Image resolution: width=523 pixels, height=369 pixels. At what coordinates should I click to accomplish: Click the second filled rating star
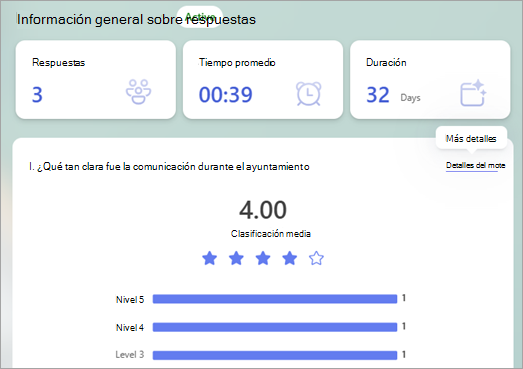click(x=236, y=258)
